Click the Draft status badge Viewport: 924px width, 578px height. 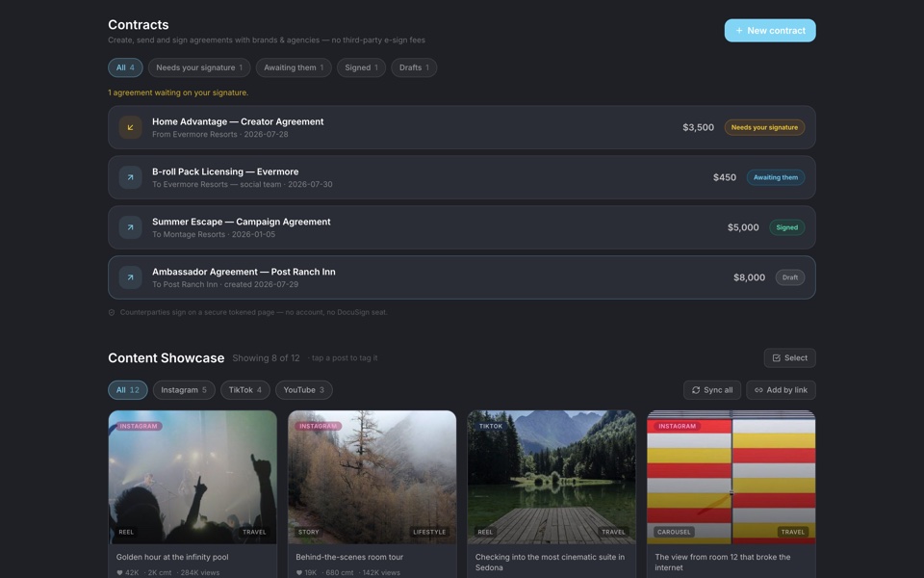(x=789, y=277)
